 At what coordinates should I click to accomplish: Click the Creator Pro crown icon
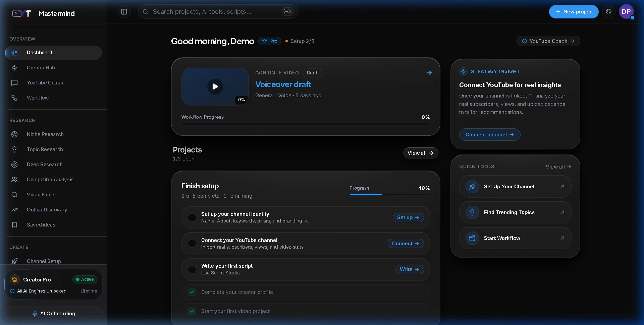15,279
